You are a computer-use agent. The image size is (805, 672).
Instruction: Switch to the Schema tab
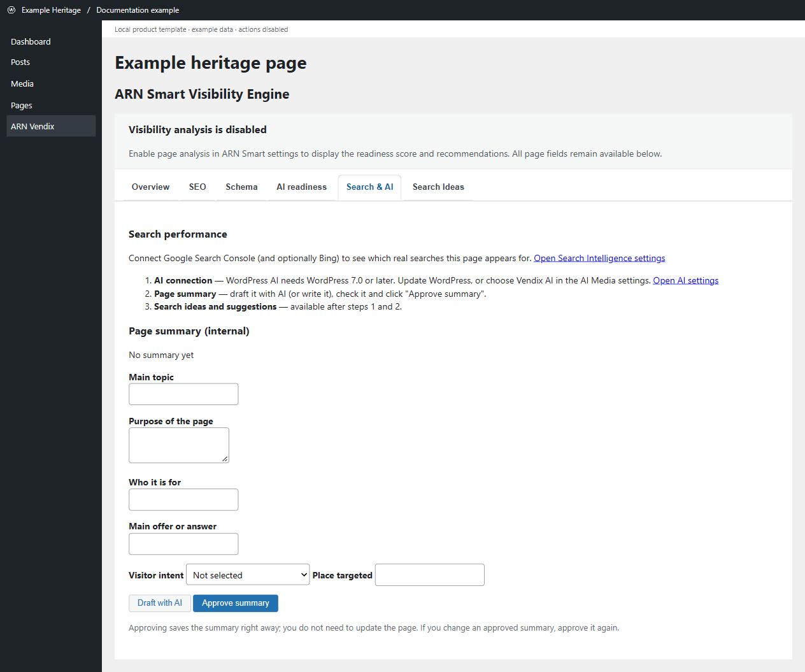pyautogui.click(x=241, y=187)
